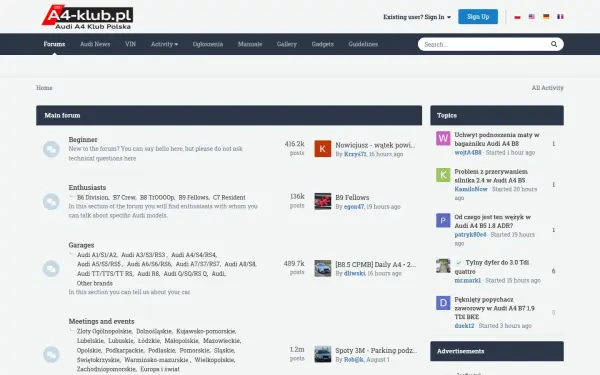Open user profile link KamiloNow
The width and height of the screenshot is (600, 375).
[471, 189]
